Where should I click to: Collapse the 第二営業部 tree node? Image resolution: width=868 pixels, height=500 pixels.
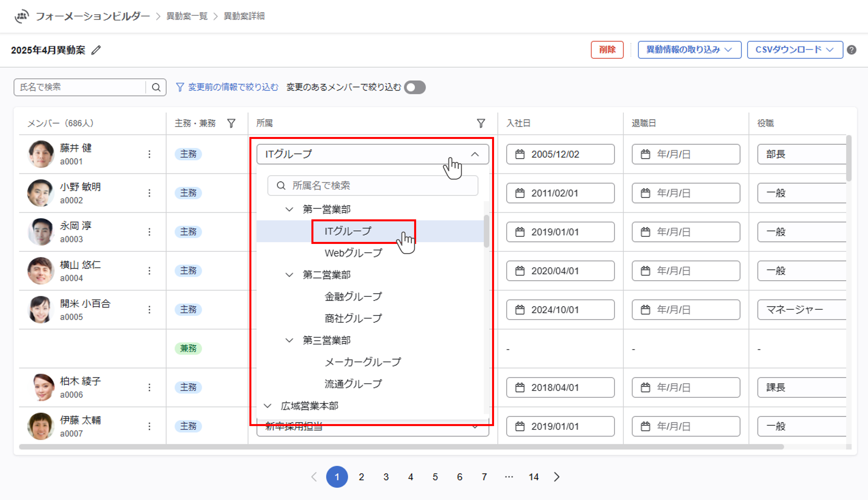(x=289, y=275)
